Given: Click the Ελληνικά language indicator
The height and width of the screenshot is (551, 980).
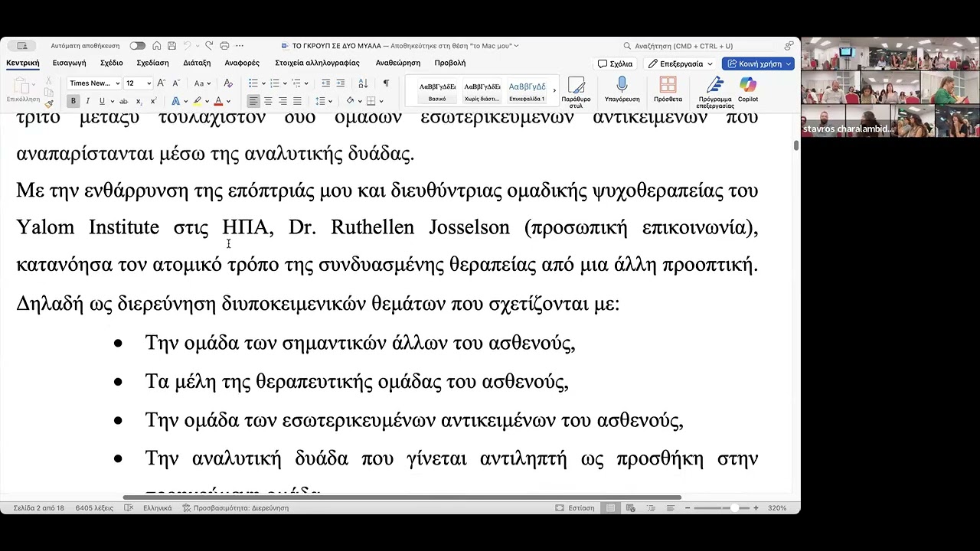Looking at the screenshot, I should pos(157,507).
